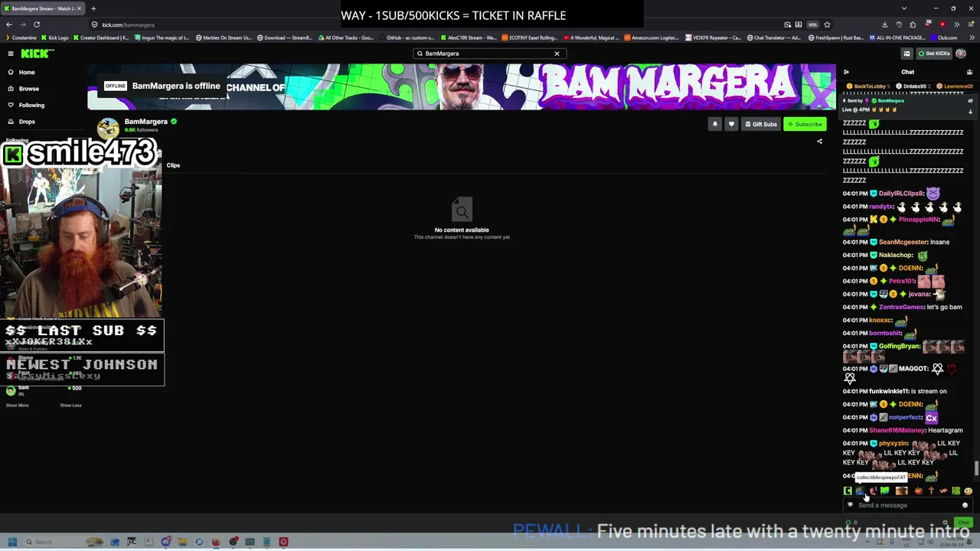Open the user profile avatar menu

tap(961, 54)
